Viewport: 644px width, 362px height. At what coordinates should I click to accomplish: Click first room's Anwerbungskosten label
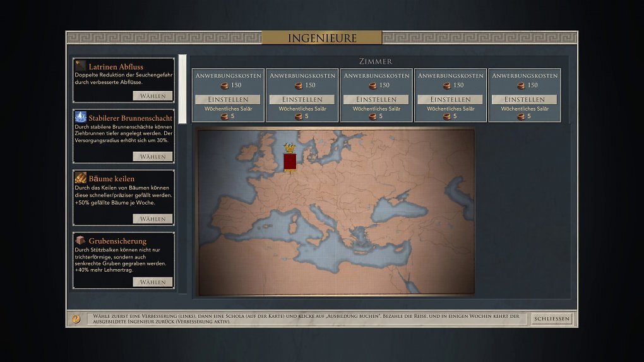(x=229, y=76)
